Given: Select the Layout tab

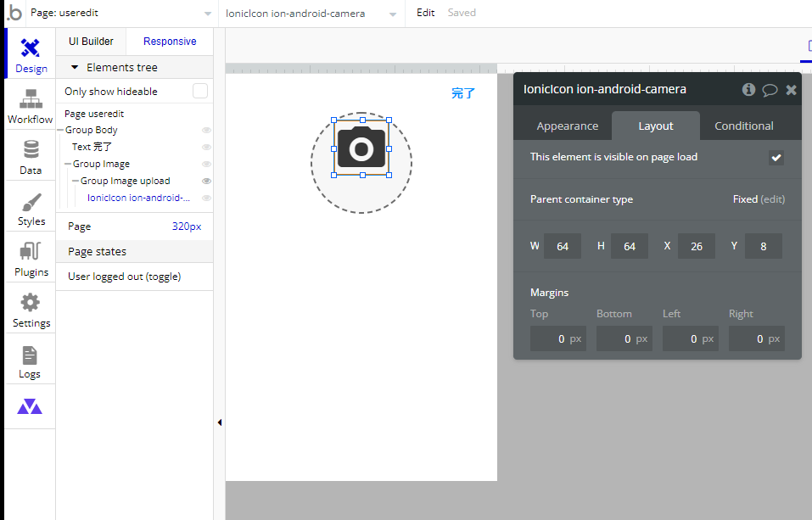Looking at the screenshot, I should (x=656, y=126).
